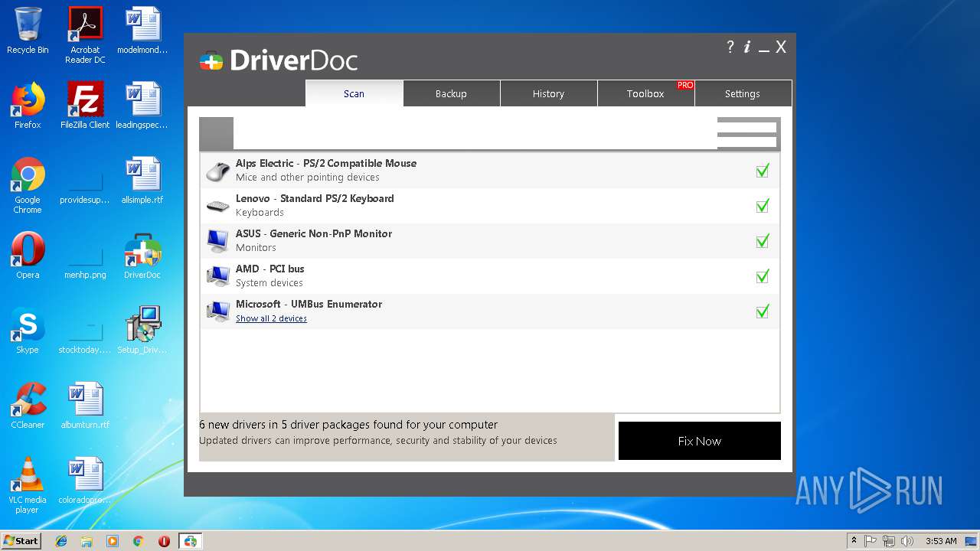Click the Fix Now button
The image size is (980, 551).
[x=700, y=441]
